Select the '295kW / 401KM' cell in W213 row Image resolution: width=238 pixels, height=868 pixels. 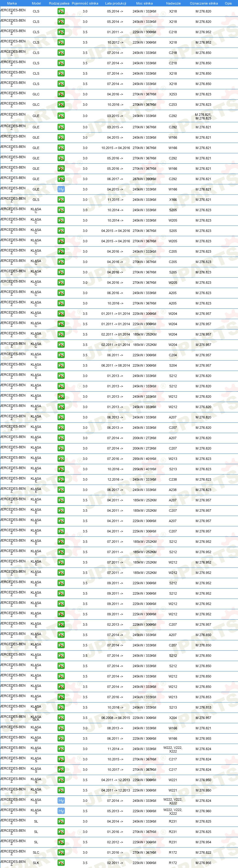pos(145,459)
